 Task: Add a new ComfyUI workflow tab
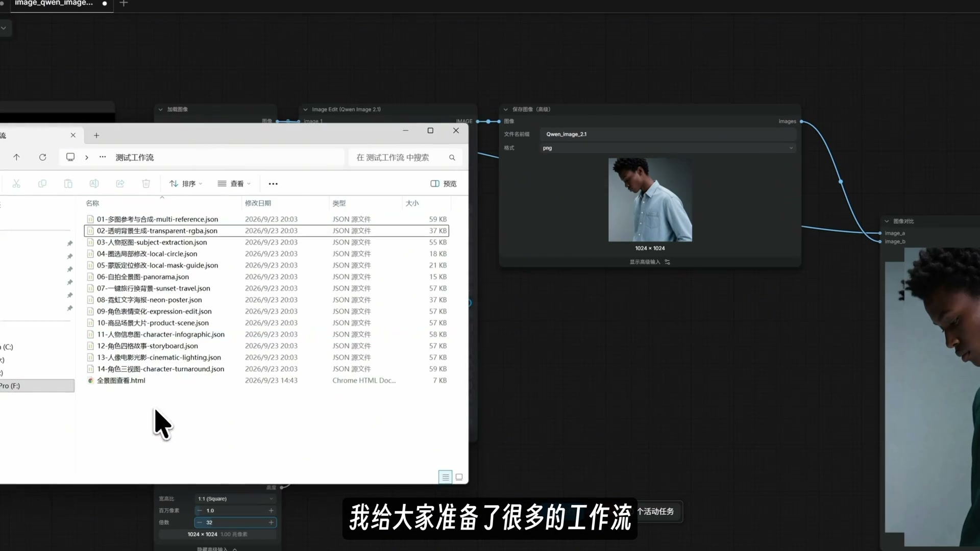tap(124, 4)
